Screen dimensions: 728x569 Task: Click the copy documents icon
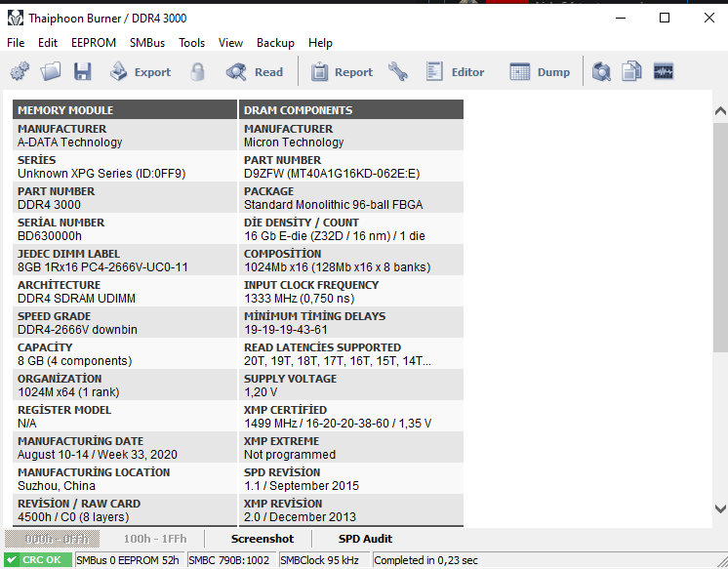pos(631,71)
